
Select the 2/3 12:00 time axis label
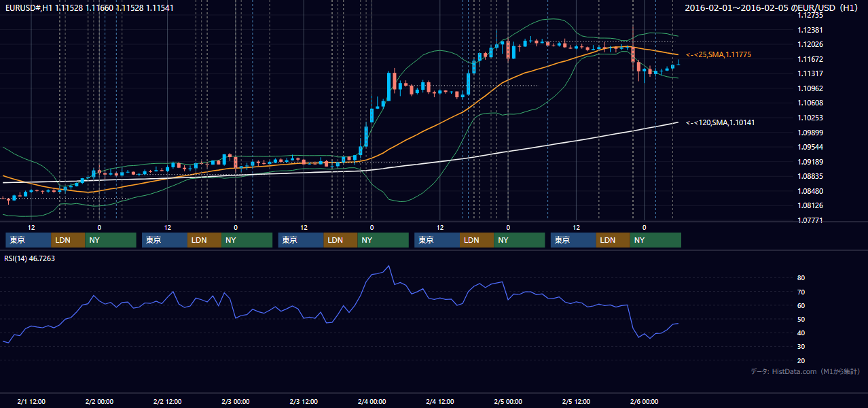[304, 402]
